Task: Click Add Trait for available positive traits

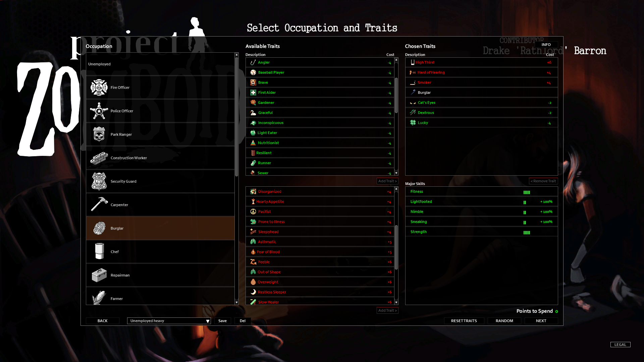Action: [387, 181]
